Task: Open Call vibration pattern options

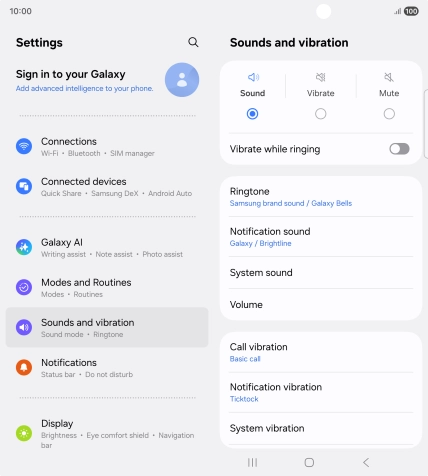Action: (x=321, y=352)
